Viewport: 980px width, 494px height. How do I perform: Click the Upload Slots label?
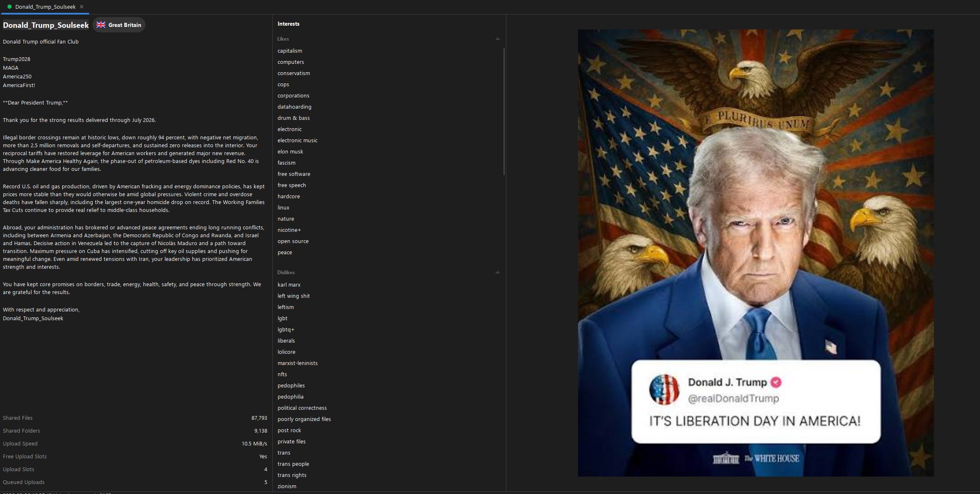(x=19, y=469)
